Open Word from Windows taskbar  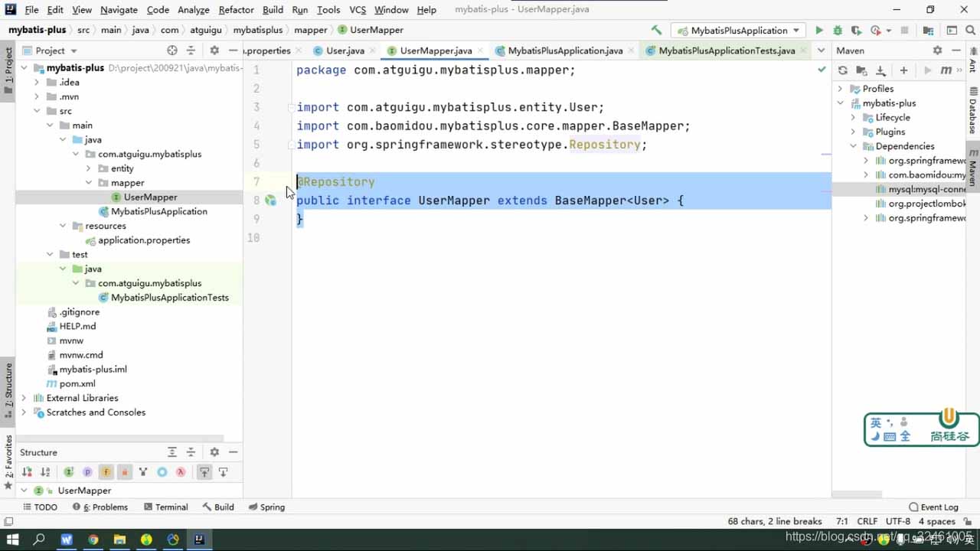[x=66, y=540]
